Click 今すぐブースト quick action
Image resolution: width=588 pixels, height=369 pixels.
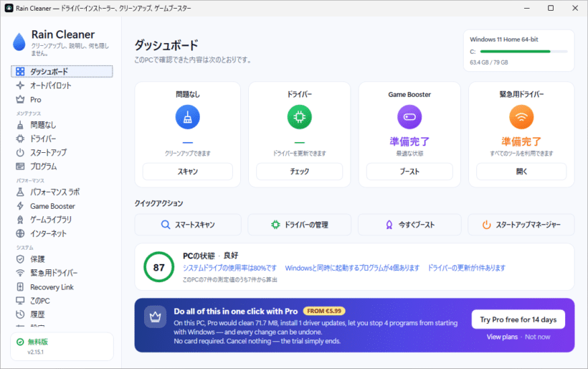(409, 225)
